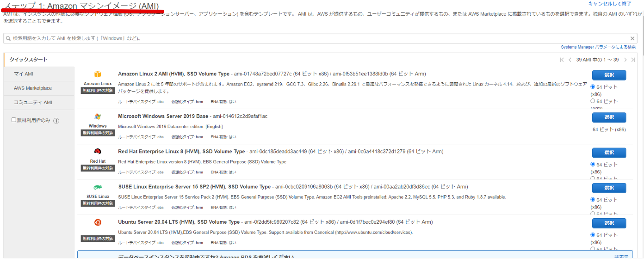644x264 pixels.
Task: Click the Red Hat logo icon
Action: [98, 152]
